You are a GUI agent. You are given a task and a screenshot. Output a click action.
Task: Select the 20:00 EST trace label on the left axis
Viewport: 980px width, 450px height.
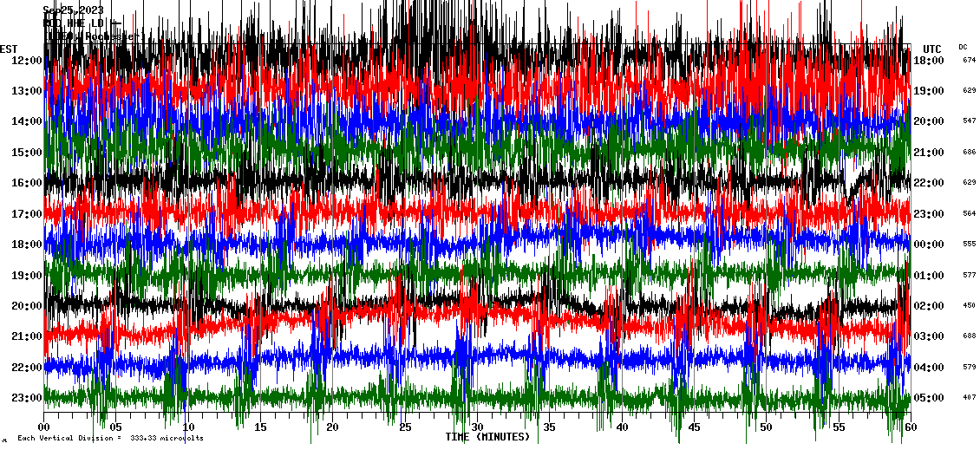(x=26, y=305)
